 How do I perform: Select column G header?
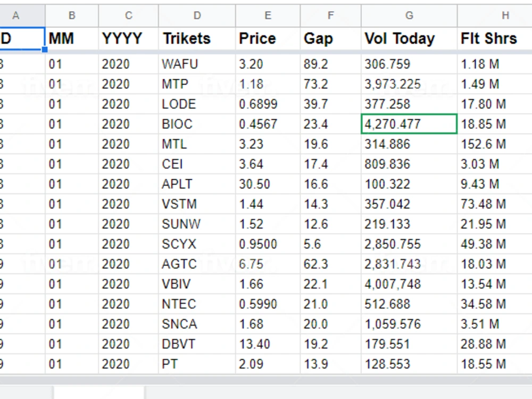coord(409,15)
